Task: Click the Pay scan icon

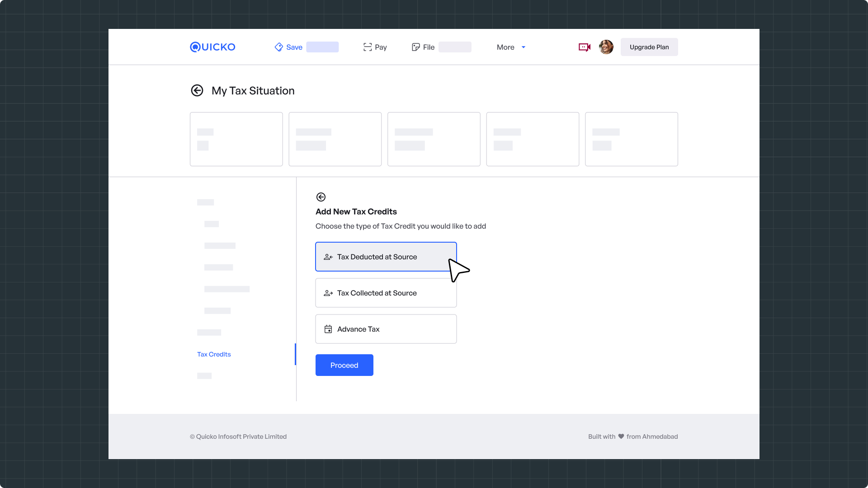Action: pyautogui.click(x=368, y=47)
